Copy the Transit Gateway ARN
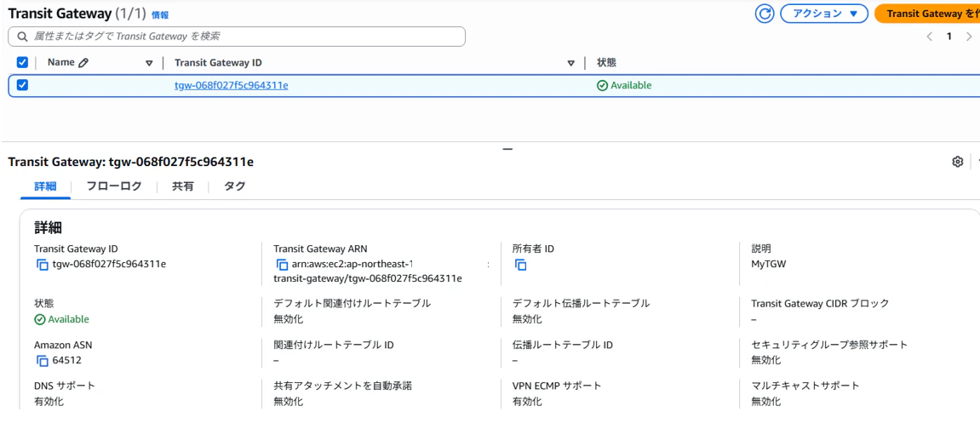980x429 pixels. [281, 264]
